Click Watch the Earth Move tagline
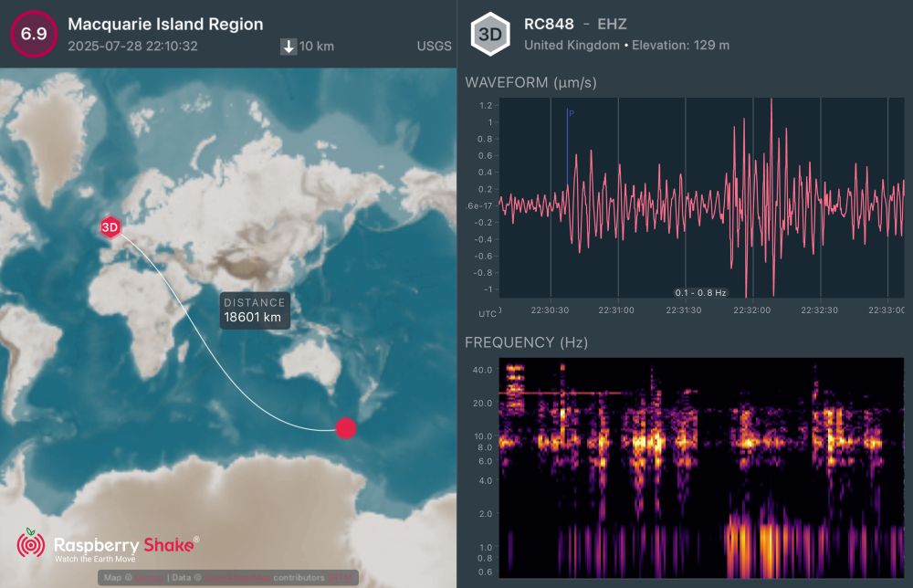This screenshot has width=913, height=588. coord(95,559)
